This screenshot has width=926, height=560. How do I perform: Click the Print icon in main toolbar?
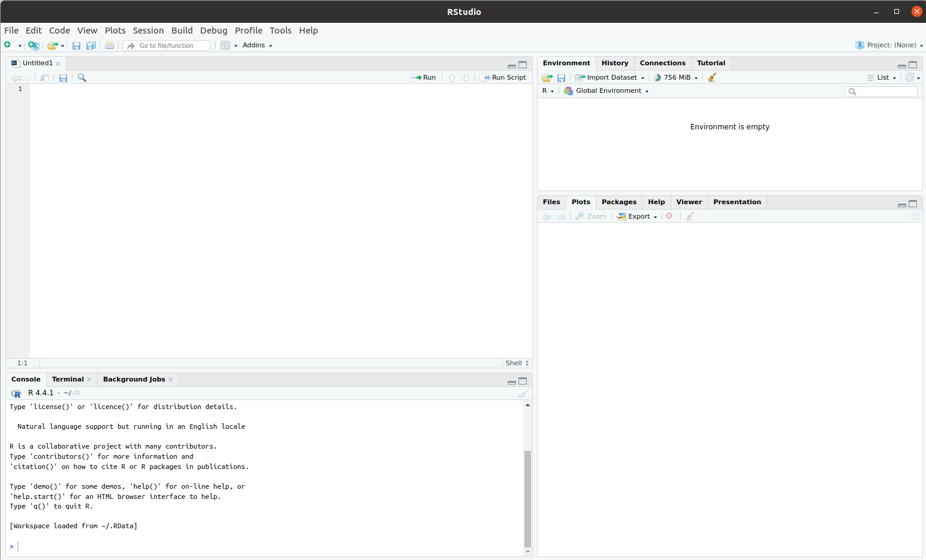pos(110,46)
